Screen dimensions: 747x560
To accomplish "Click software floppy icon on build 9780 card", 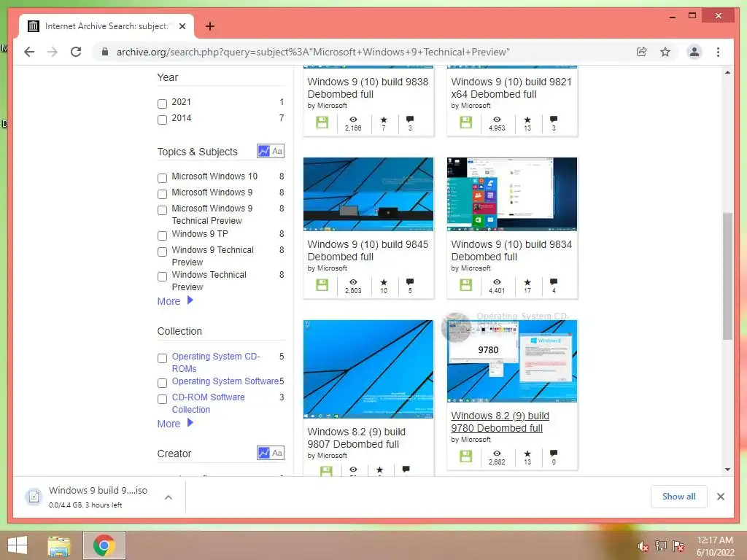I will coord(466,456).
